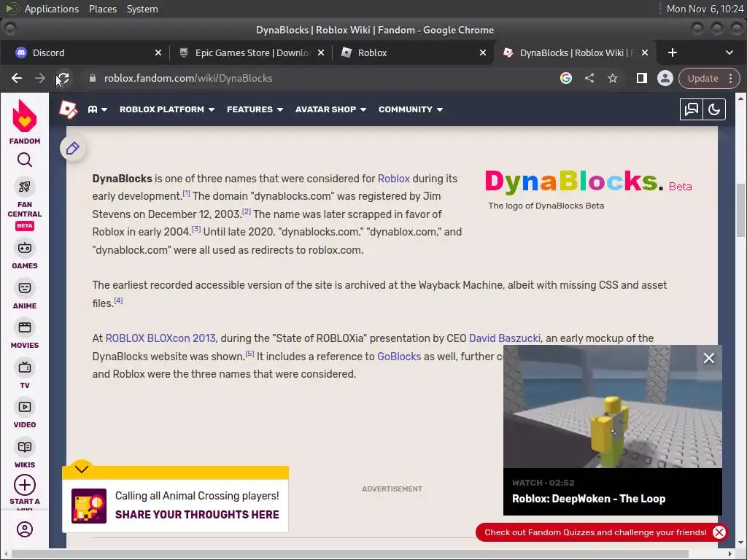Expand the Features menu

coord(255,109)
